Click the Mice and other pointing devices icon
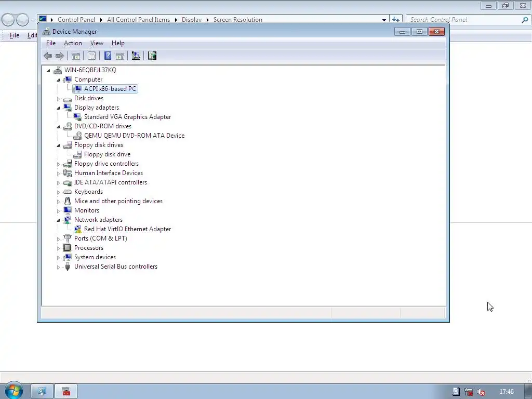This screenshot has height=399, width=532. click(x=68, y=201)
